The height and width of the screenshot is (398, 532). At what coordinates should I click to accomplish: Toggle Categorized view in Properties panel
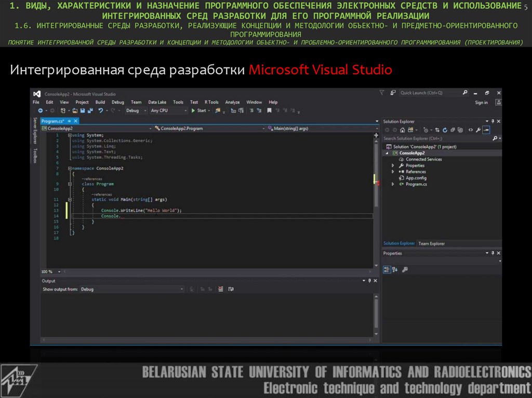click(387, 269)
